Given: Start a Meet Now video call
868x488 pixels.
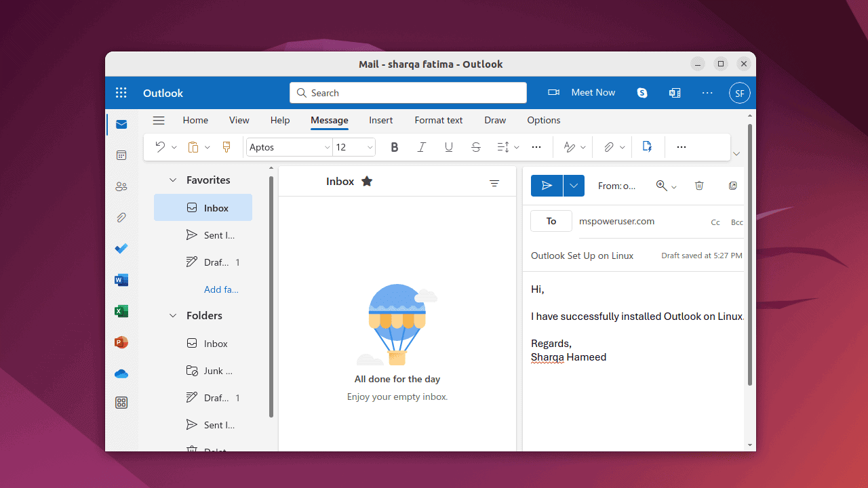Looking at the screenshot, I should click(x=582, y=93).
